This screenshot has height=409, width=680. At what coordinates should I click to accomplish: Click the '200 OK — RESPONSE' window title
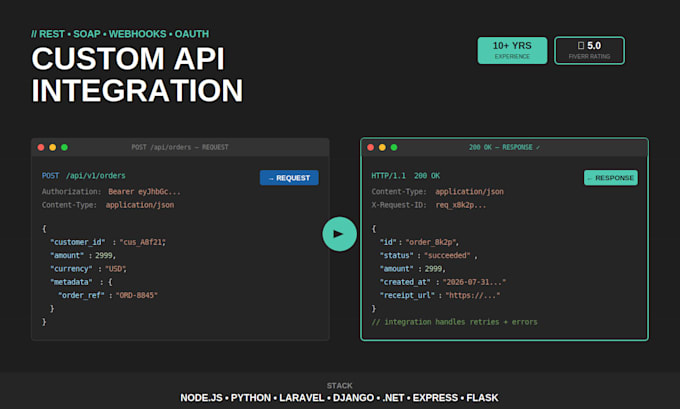(504, 147)
